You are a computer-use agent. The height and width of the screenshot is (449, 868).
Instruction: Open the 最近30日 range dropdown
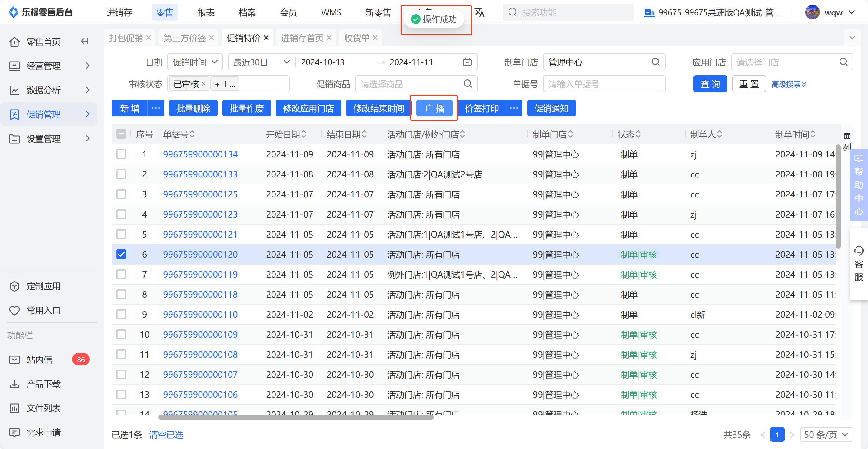(262, 62)
